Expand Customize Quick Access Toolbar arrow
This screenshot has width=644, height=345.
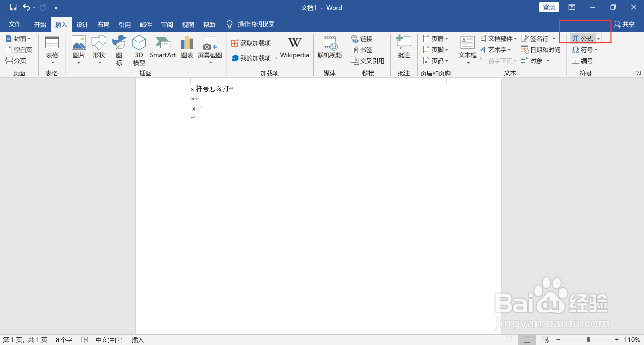click(x=56, y=8)
